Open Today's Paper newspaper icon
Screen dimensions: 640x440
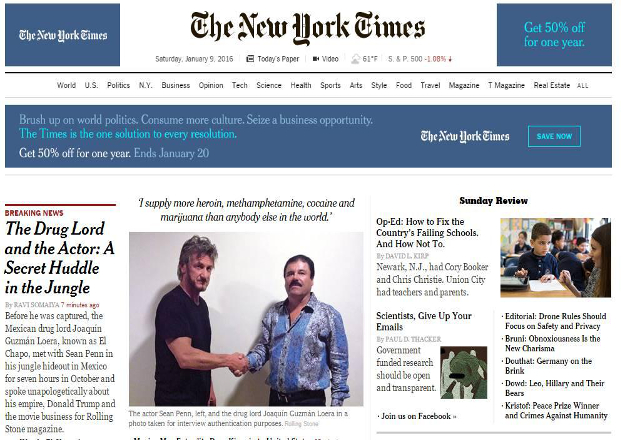coord(250,59)
